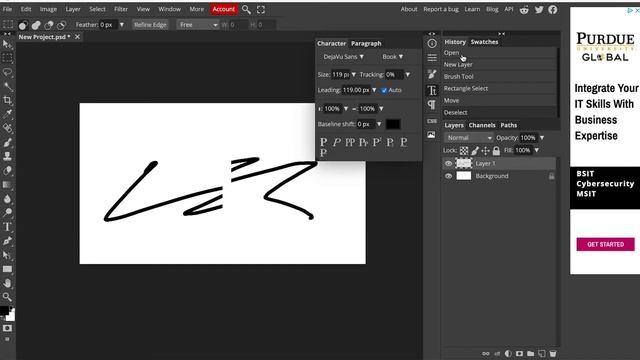Open the DejaVu Sans font dropdown
Screen dimensions: 640x360
(344, 57)
